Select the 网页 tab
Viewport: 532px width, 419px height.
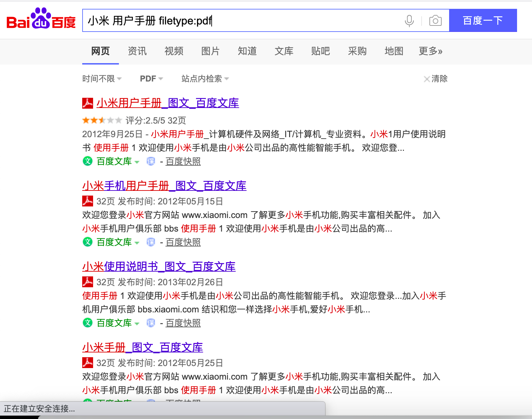[x=101, y=51]
